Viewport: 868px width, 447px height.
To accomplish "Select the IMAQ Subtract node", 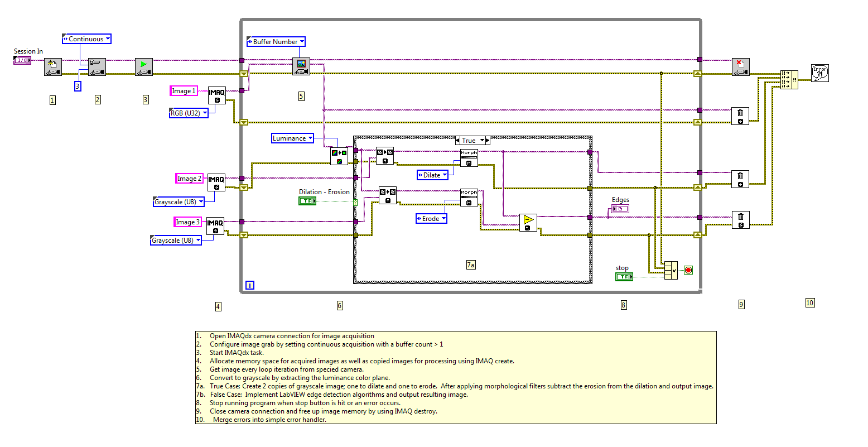I will 528,223.
